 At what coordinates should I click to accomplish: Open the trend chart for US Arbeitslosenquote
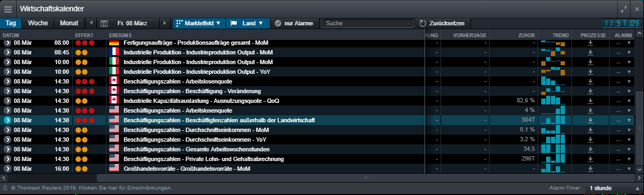pos(553,110)
